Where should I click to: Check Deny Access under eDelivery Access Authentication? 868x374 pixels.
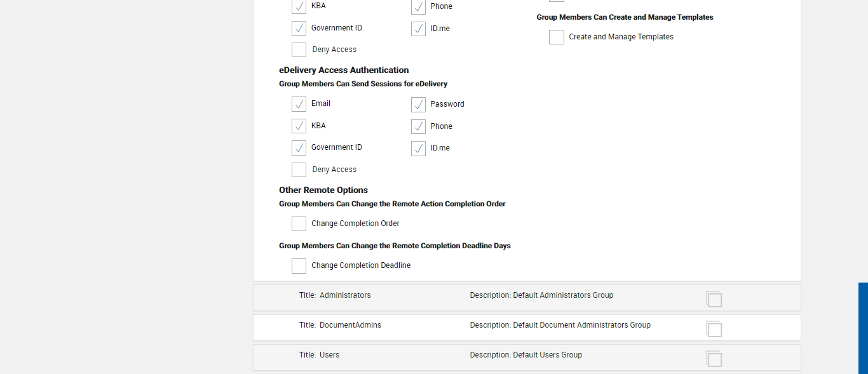299,170
